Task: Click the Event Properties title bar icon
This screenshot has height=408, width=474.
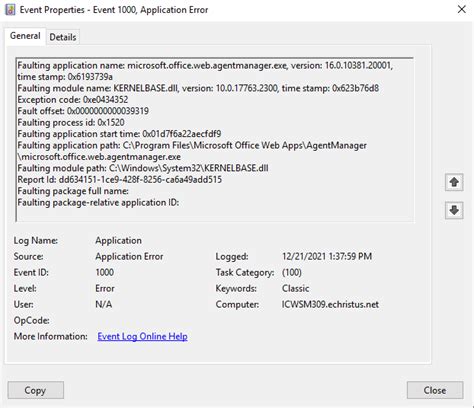Action: [x=10, y=10]
